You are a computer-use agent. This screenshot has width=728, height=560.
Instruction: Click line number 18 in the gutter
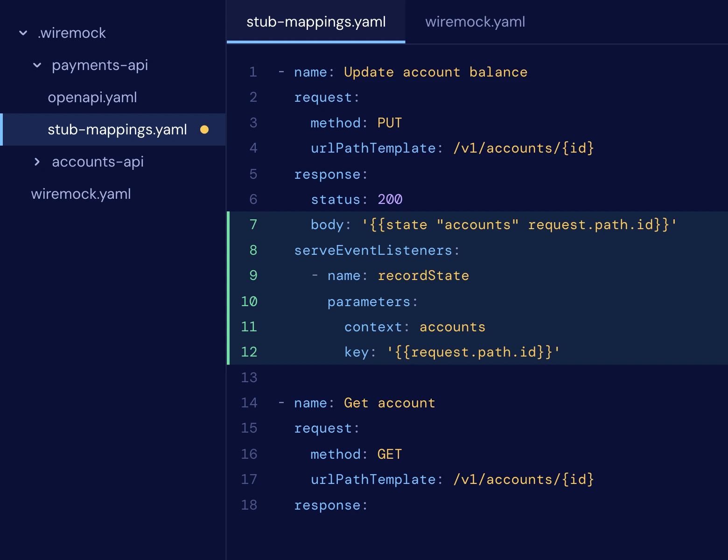[x=249, y=505]
